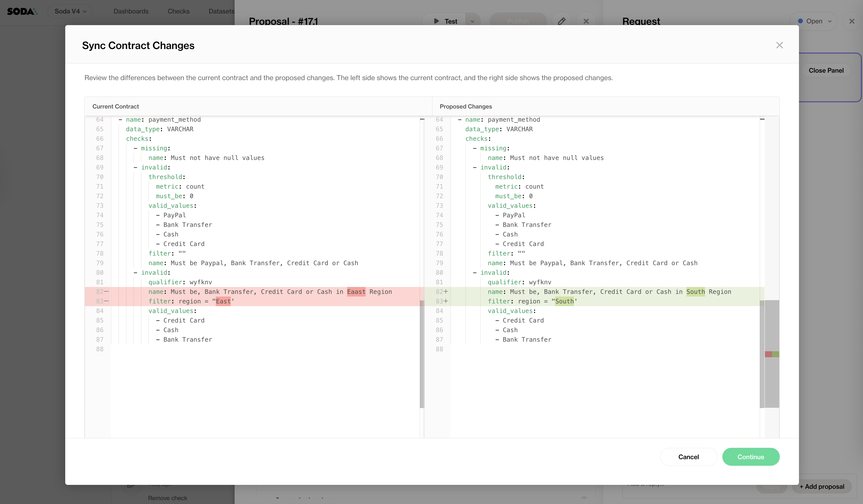The width and height of the screenshot is (863, 504).
Task: Click the pencil edit icon
Action: point(561,21)
